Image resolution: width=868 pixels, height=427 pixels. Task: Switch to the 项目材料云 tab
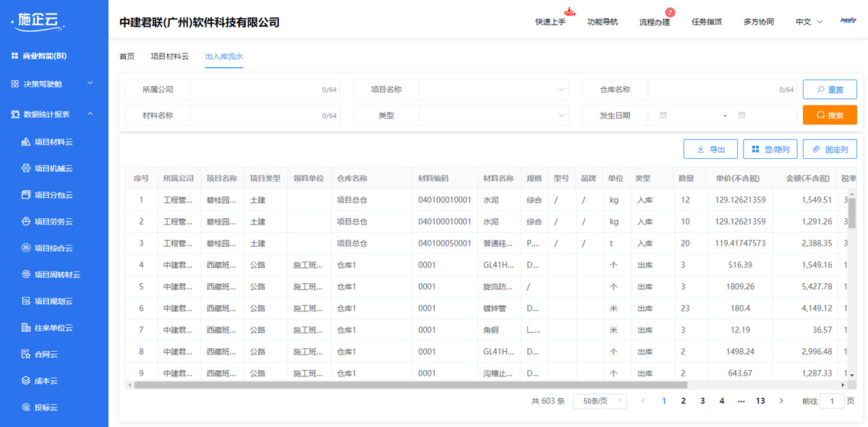click(170, 56)
